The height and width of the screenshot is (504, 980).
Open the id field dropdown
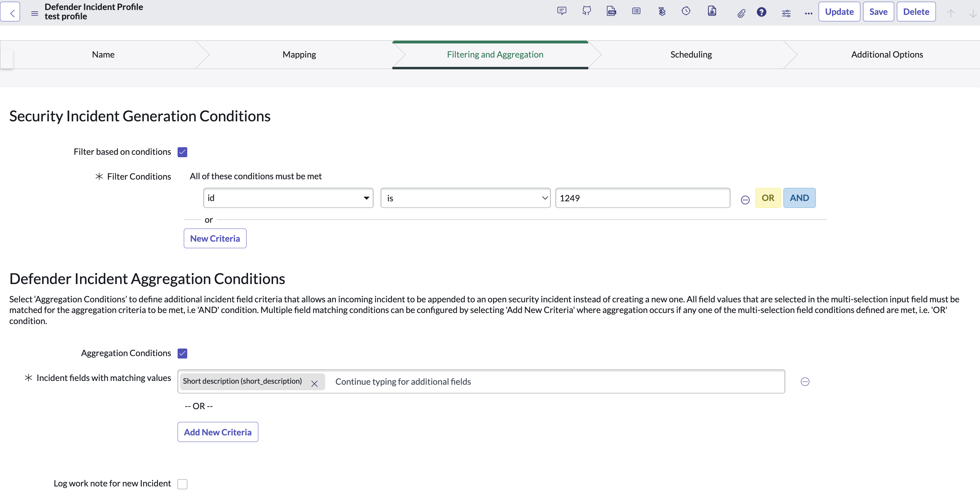pyautogui.click(x=288, y=198)
